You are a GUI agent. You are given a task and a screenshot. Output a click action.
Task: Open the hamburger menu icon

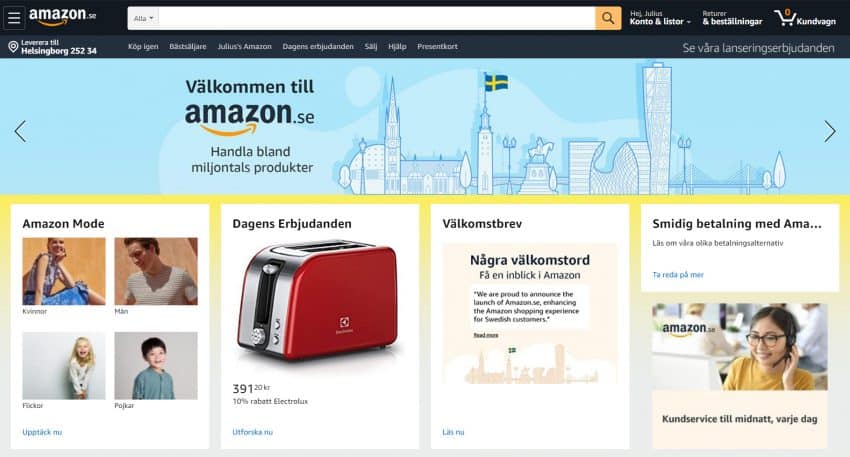click(x=14, y=18)
